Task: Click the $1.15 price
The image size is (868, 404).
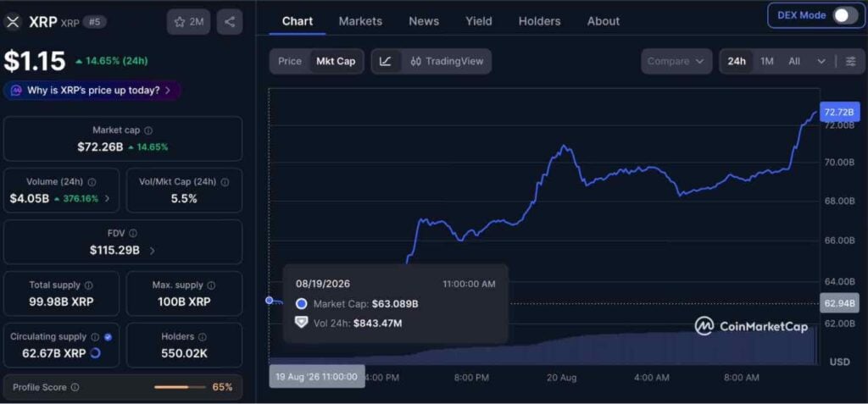Action: 35,61
